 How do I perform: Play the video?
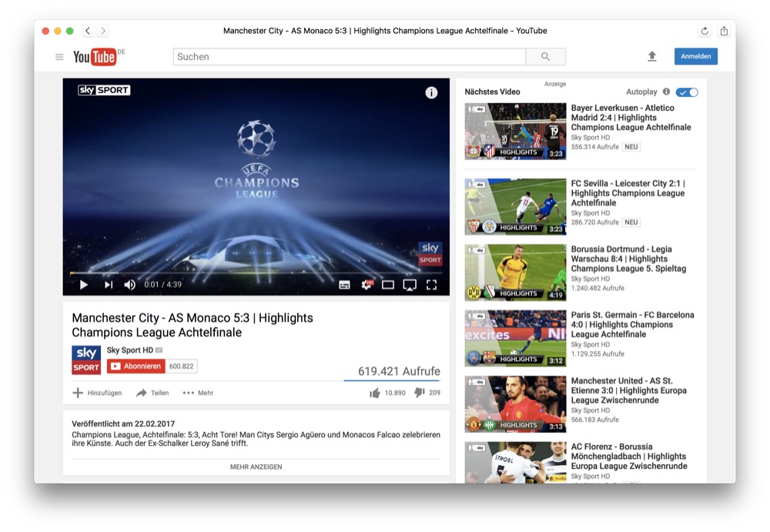[84, 285]
